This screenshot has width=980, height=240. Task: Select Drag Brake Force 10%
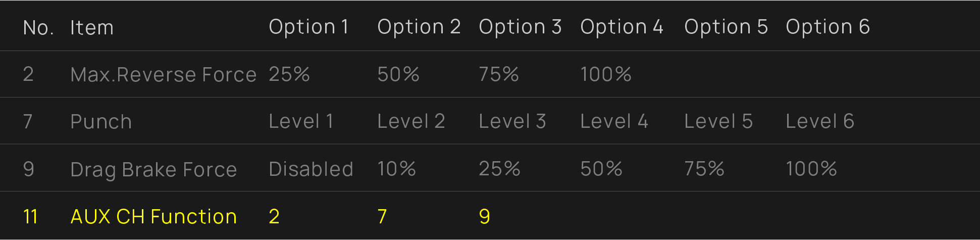point(396,169)
